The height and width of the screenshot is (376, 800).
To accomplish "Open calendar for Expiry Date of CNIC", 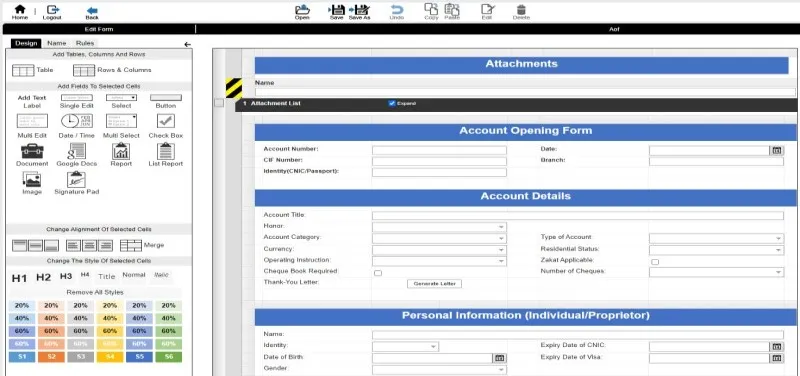I will coord(777,346).
